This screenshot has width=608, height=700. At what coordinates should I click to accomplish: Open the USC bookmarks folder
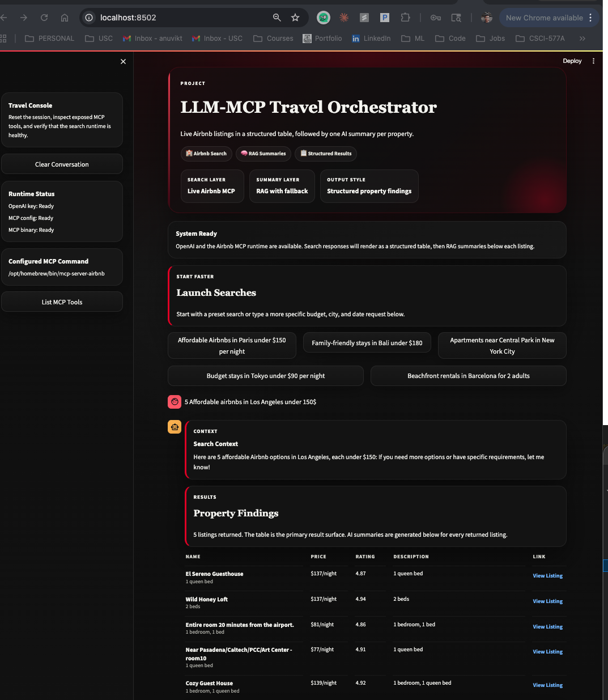pyautogui.click(x=99, y=39)
